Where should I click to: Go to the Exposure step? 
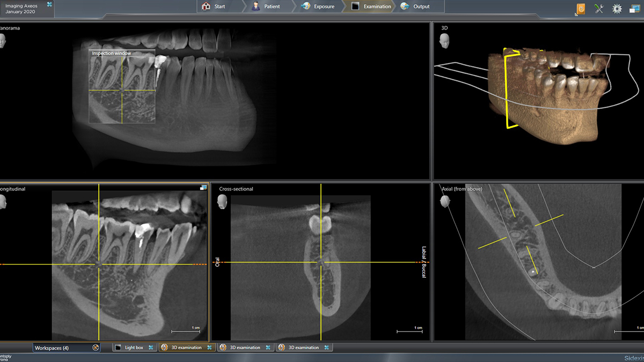(320, 6)
